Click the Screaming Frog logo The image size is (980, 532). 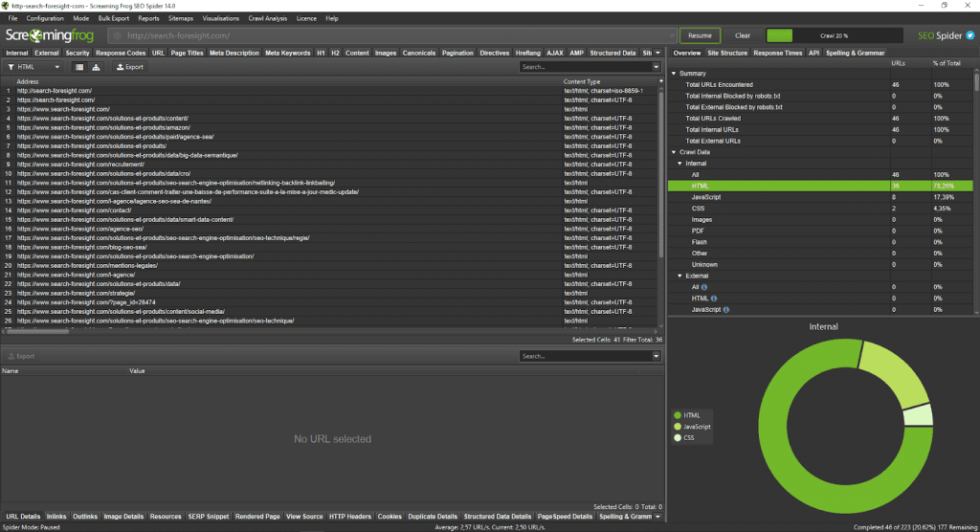click(x=50, y=35)
